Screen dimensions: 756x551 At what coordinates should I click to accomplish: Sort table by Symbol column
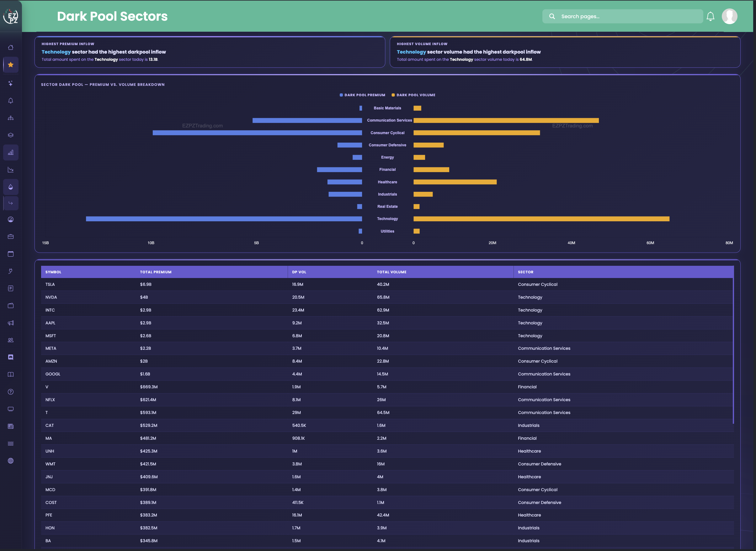click(x=53, y=272)
